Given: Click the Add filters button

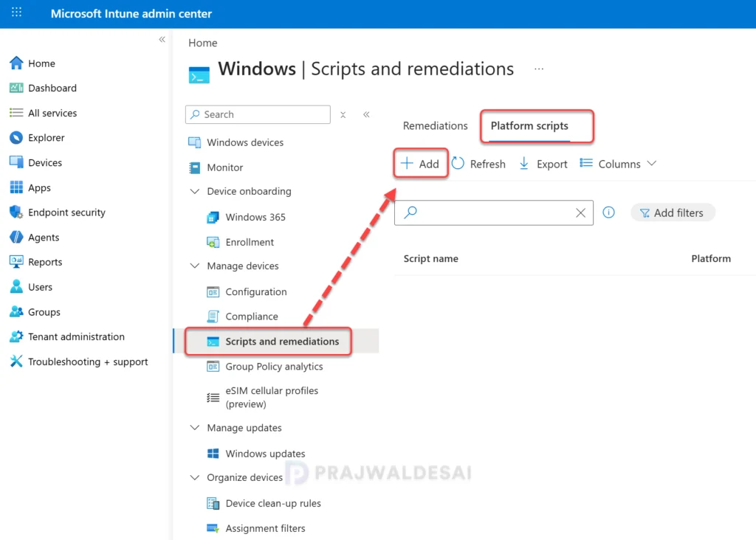Looking at the screenshot, I should coord(673,212).
